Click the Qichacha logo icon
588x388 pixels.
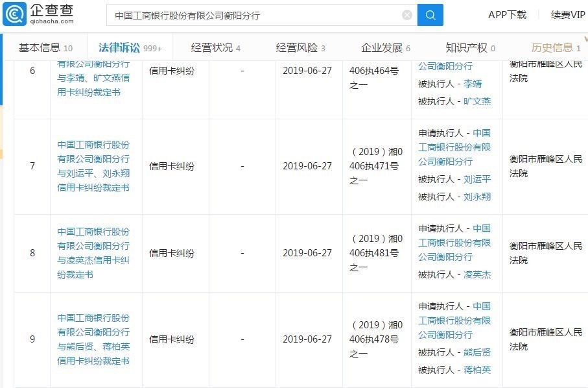pyautogui.click(x=14, y=14)
